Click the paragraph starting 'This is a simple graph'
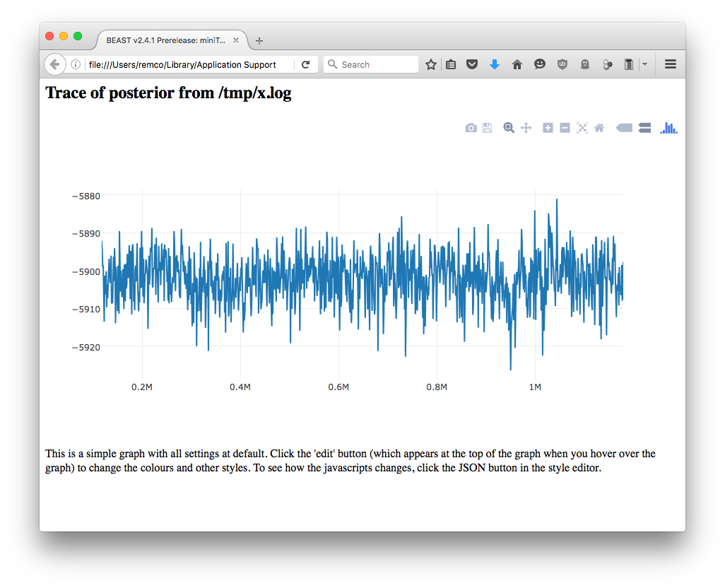The image size is (725, 588). (350, 460)
